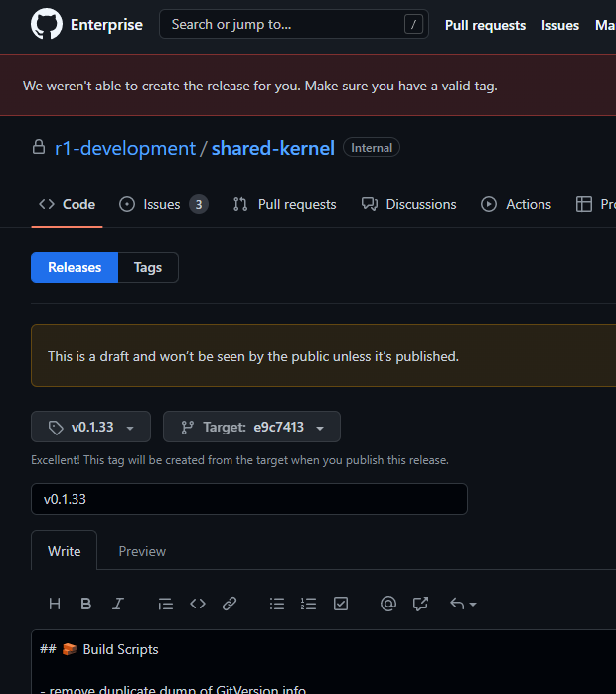This screenshot has width=616, height=694.
Task: Switch to the Preview tab
Action: (142, 551)
